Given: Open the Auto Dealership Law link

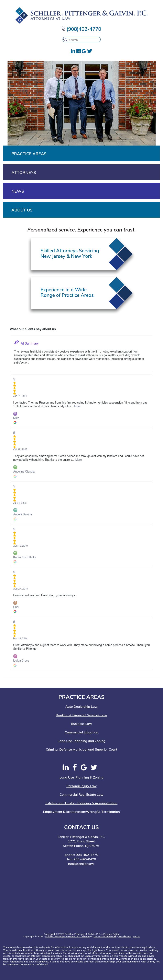Looking at the screenshot, I should point(81,706).
